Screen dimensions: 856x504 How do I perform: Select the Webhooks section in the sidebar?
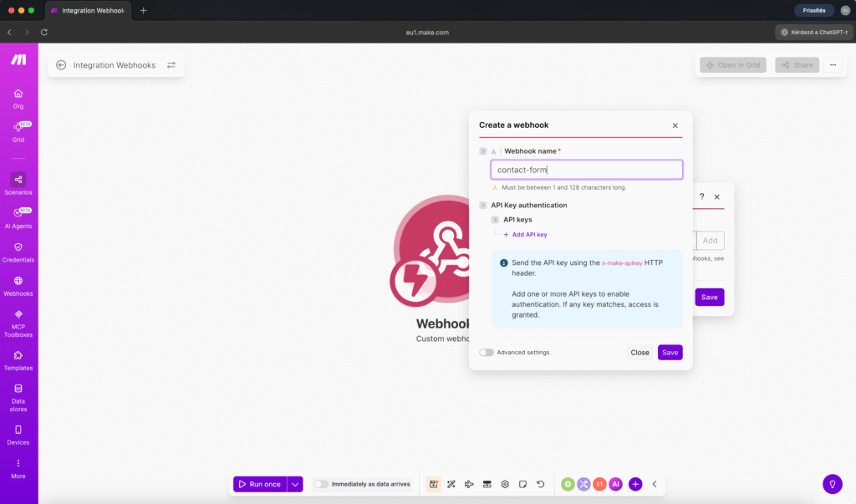[x=18, y=284]
